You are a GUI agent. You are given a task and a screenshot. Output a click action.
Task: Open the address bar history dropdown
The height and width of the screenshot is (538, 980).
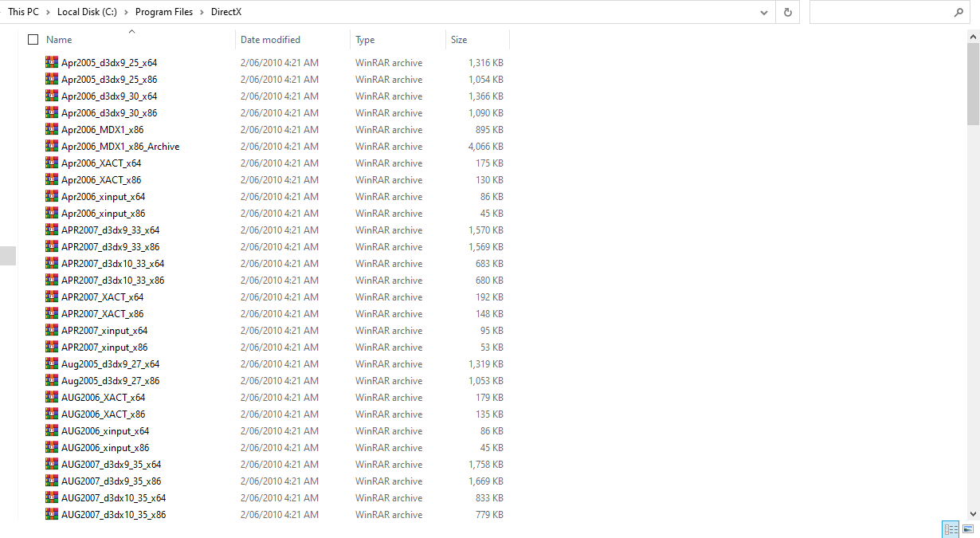pyautogui.click(x=764, y=12)
